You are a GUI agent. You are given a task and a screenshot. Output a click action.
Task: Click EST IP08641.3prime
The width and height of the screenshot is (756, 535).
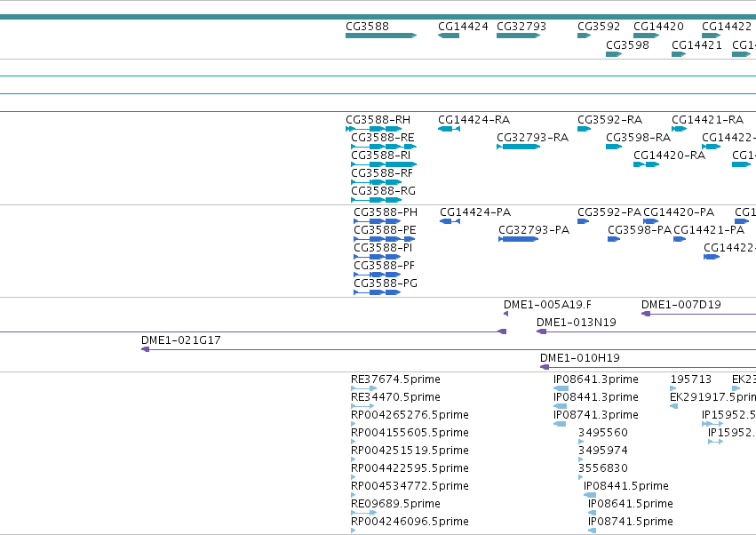[x=561, y=388]
